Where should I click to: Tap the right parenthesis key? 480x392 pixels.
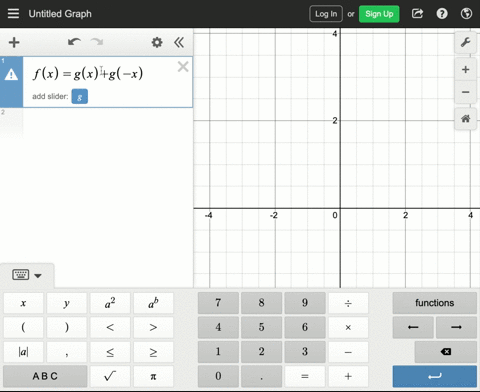[67, 327]
